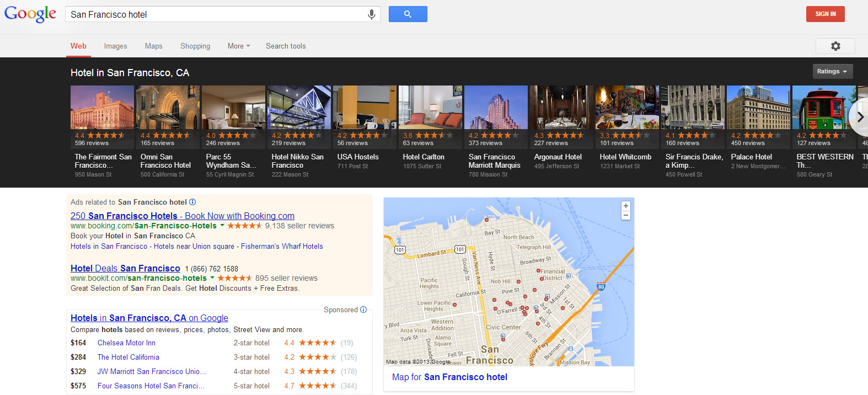Zoom in on the map
Screen dimensions: 868x395
(626, 206)
